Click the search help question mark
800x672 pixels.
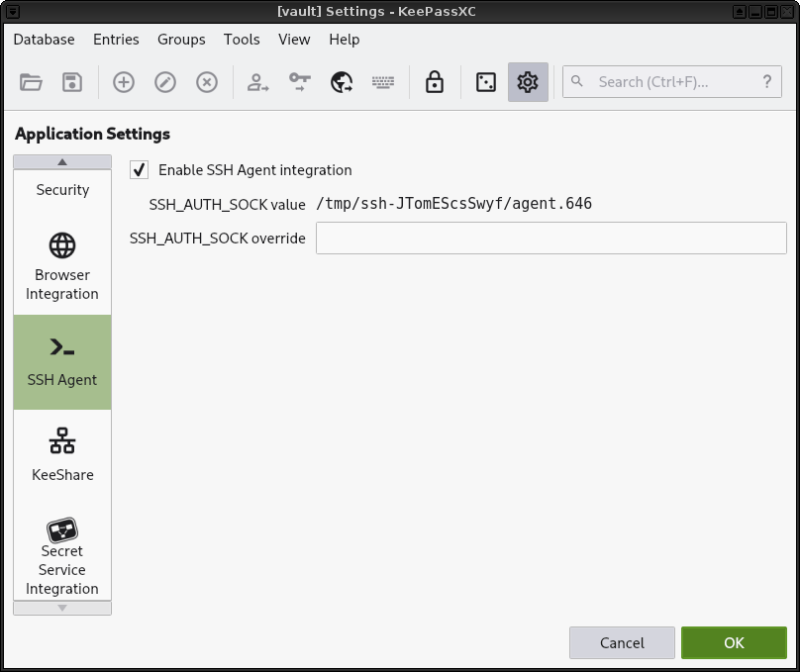pyautogui.click(x=767, y=81)
